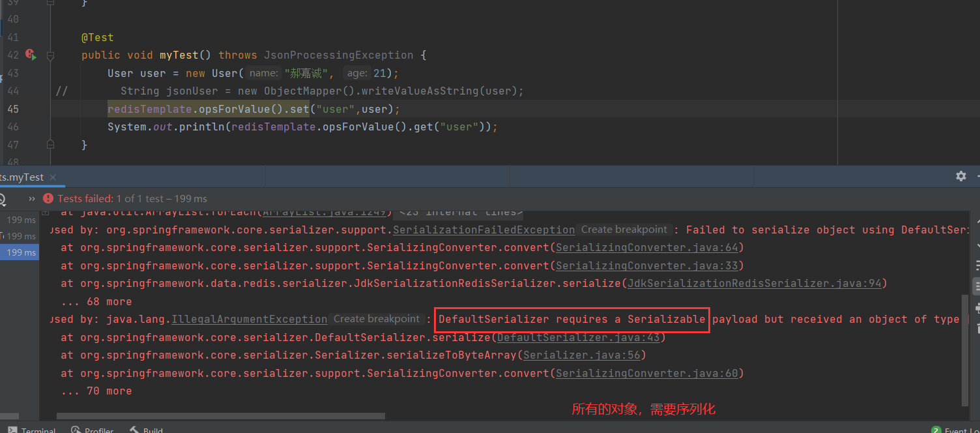Click the red Tests failed status icon
Screen dimensions: 980x433
[48, 198]
